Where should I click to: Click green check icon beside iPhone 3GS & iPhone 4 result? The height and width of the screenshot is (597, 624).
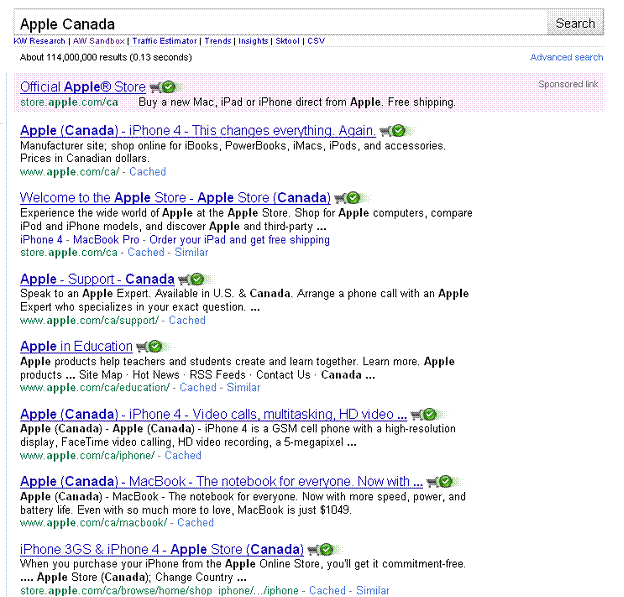[327, 550]
